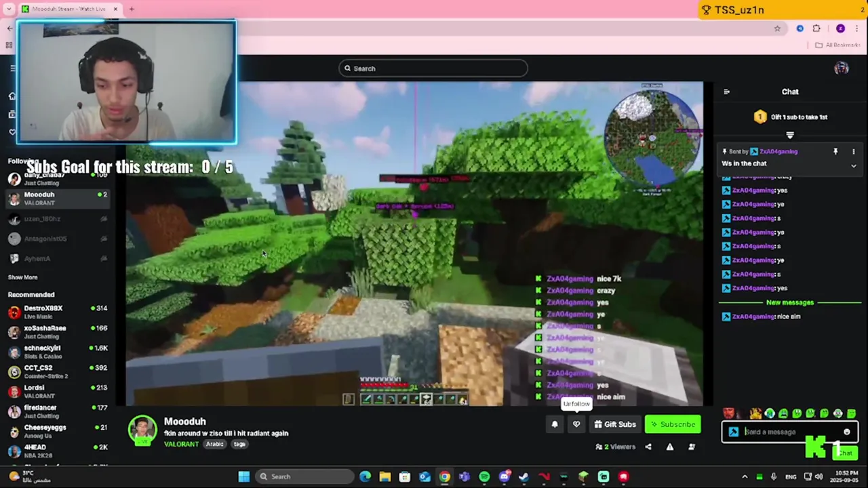868x488 pixels.
Task: Open File Explorer from the taskbar
Action: pos(384,476)
